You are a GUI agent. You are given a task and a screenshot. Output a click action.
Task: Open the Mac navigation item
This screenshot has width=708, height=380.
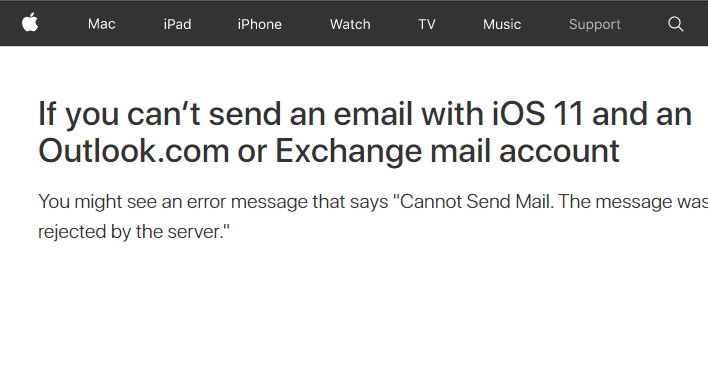(102, 24)
